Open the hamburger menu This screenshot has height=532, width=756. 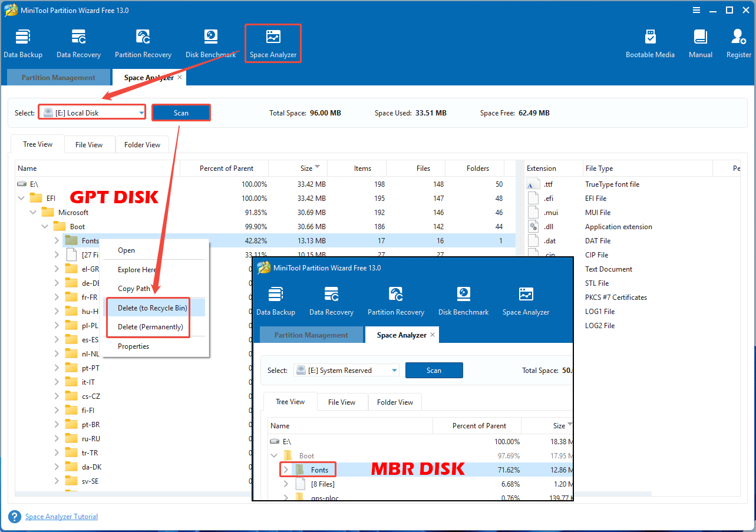(x=696, y=10)
